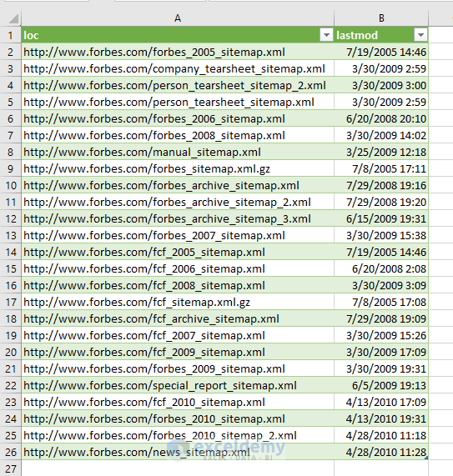Select cell with news_sitemap.xml URL
Image resolution: width=453 pixels, height=476 pixels.
point(178,453)
